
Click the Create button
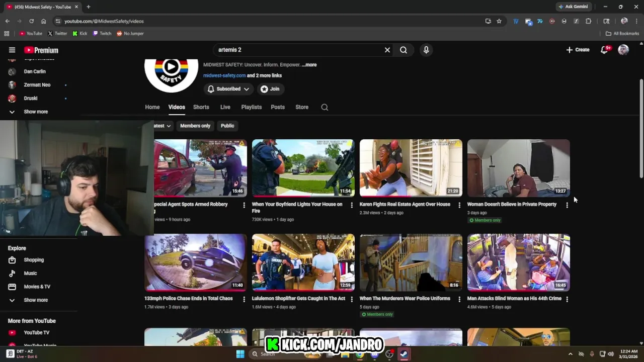click(578, 50)
